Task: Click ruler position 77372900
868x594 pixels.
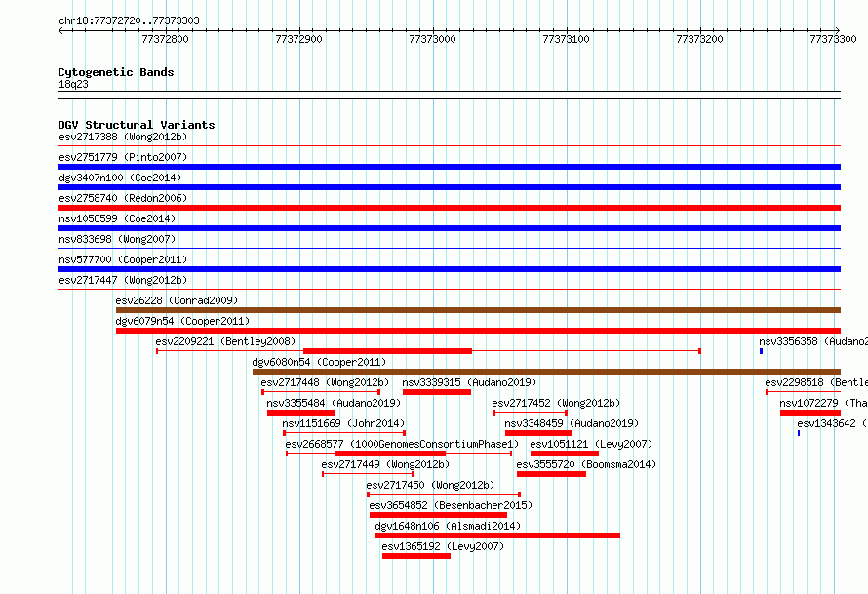Action: click(x=299, y=39)
